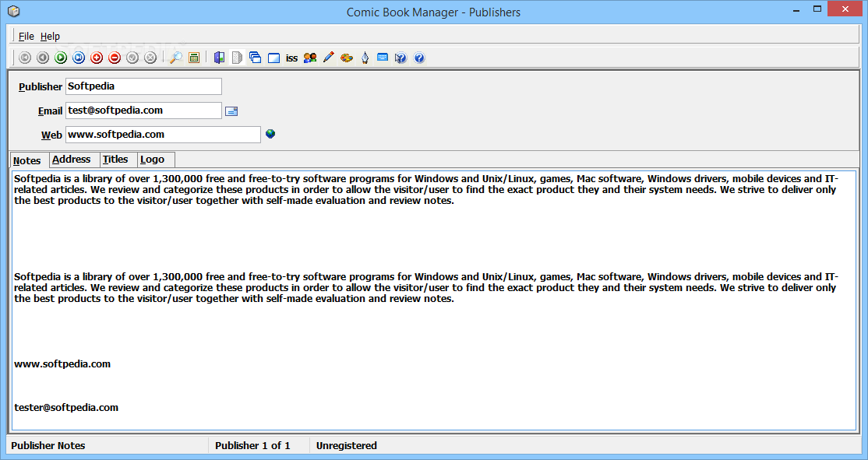Click the blue door exit icon
This screenshot has width=868, height=460.
pyautogui.click(x=219, y=58)
